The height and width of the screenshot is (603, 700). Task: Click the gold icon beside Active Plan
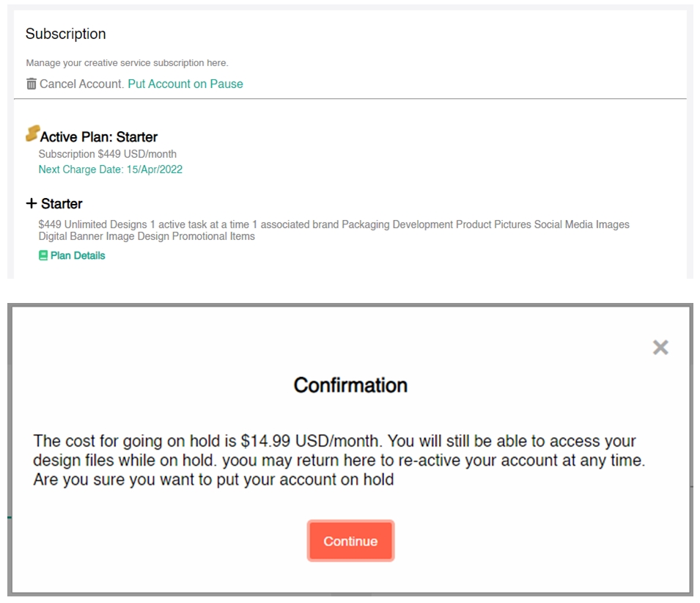pyautogui.click(x=32, y=133)
